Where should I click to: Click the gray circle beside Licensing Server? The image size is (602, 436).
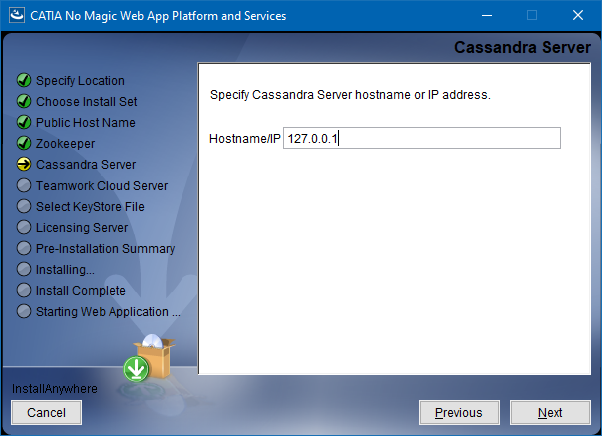pos(24,227)
